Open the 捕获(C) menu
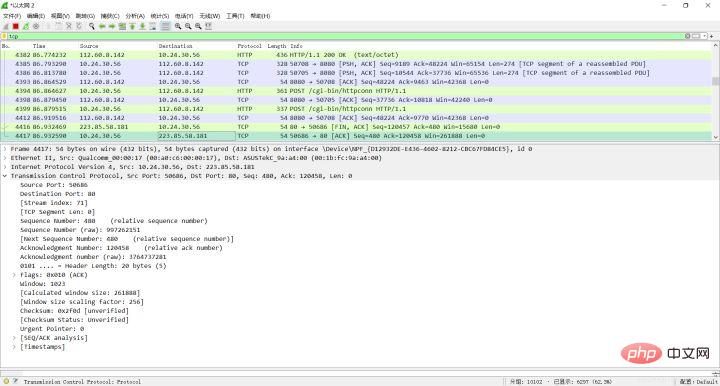The image size is (720, 386). point(110,16)
